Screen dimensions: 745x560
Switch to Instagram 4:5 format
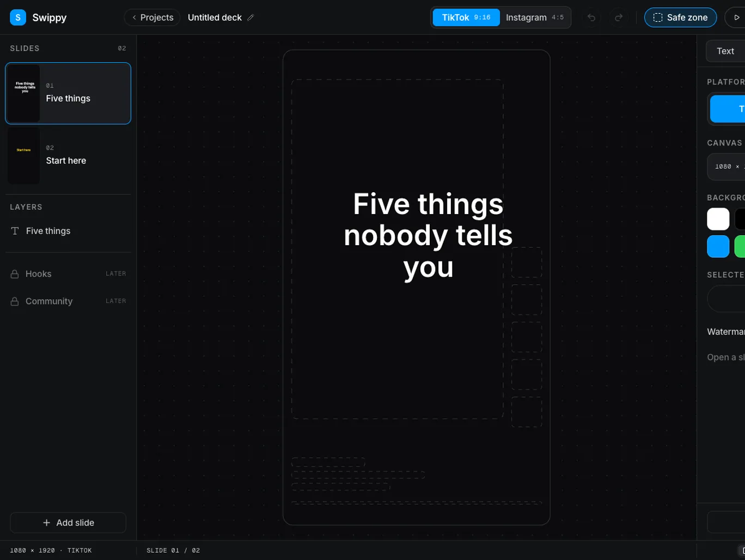(535, 17)
